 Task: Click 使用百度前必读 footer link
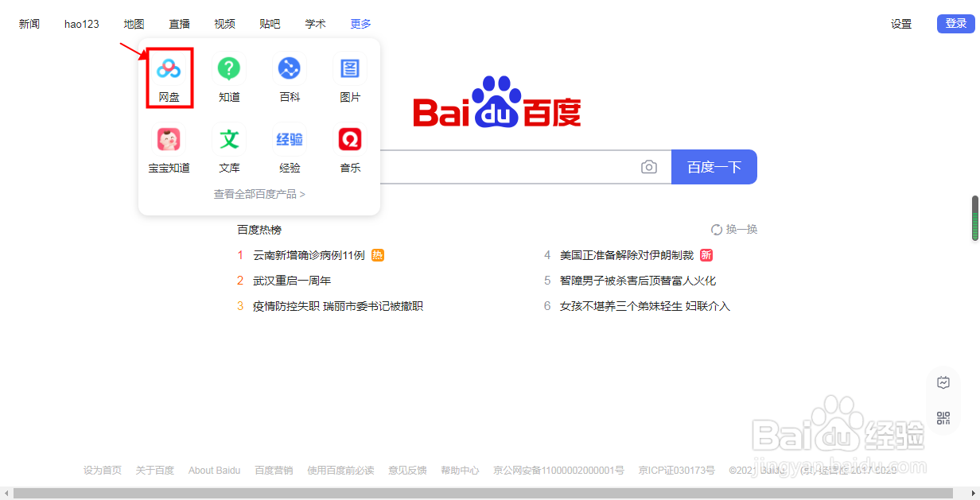pyautogui.click(x=340, y=471)
